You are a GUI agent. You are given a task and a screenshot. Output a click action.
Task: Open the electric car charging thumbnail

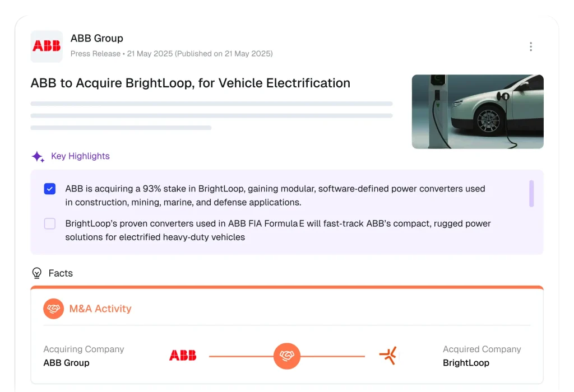click(478, 111)
